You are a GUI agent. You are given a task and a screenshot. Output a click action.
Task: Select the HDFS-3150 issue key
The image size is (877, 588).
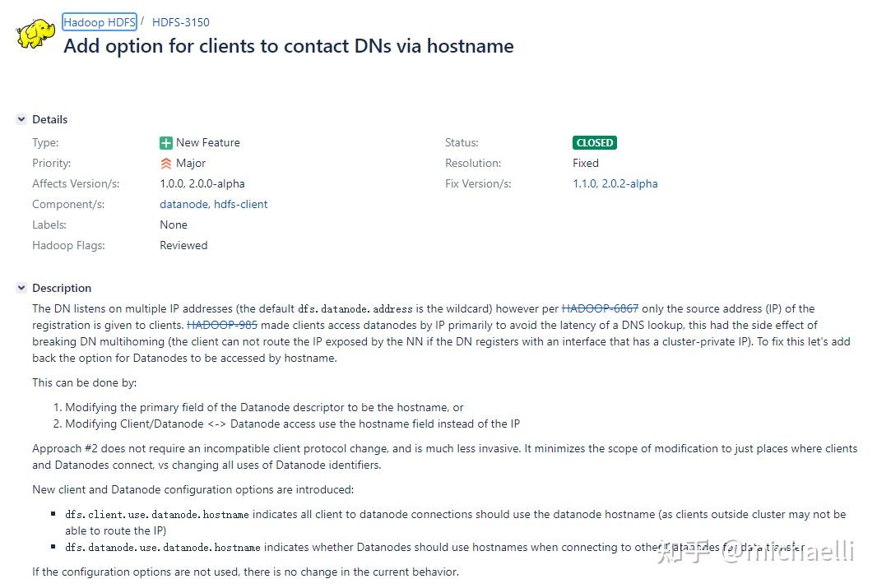[180, 22]
